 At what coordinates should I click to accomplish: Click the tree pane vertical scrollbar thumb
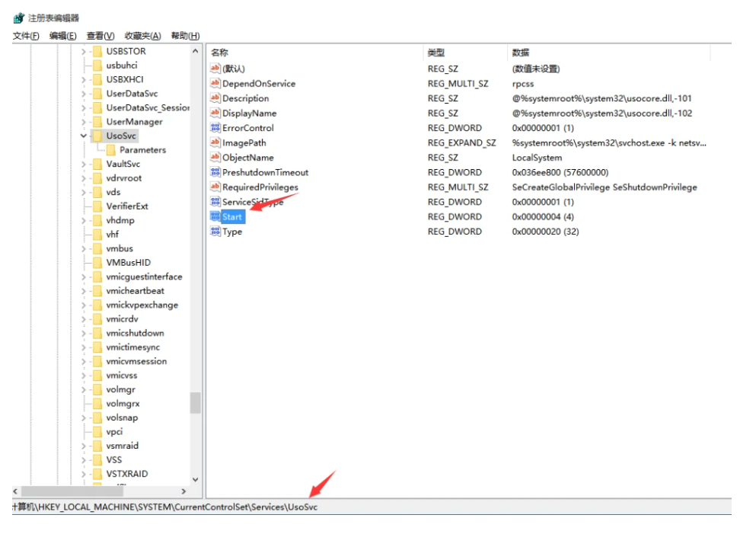(x=196, y=403)
